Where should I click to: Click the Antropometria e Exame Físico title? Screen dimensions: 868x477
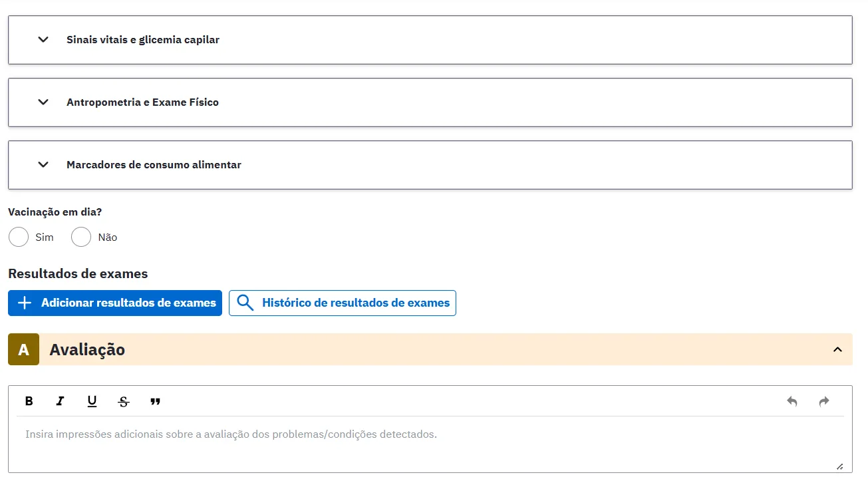coord(142,102)
